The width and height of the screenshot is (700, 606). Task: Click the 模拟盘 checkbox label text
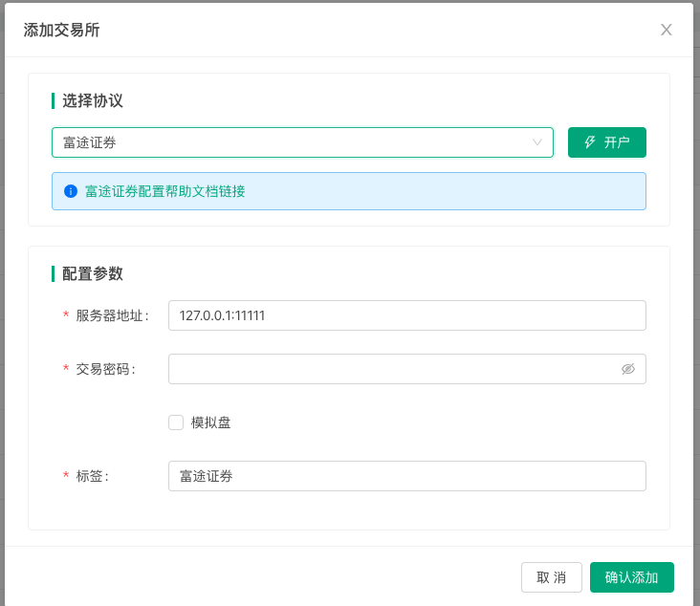pos(210,422)
